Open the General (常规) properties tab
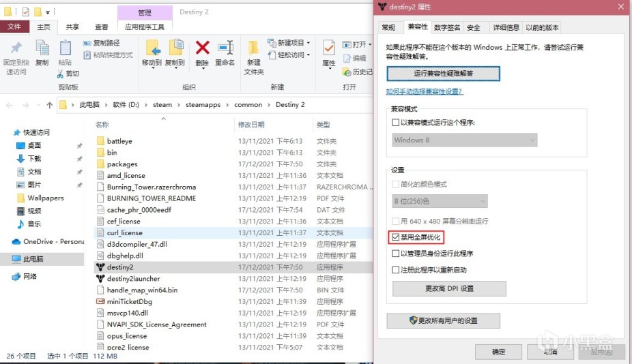The image size is (632, 364). pos(388,28)
